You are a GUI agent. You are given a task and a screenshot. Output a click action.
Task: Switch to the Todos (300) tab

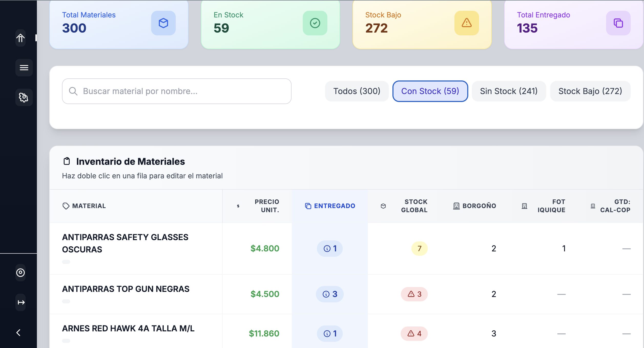coord(357,91)
